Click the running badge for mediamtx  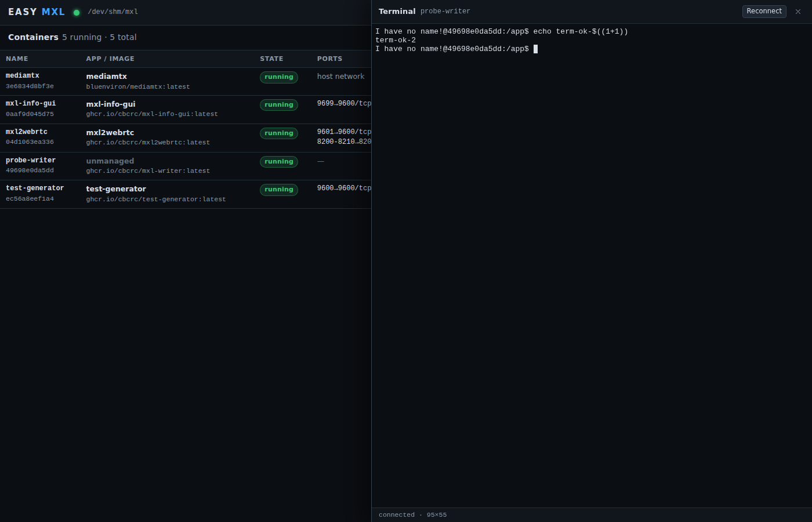(279, 77)
